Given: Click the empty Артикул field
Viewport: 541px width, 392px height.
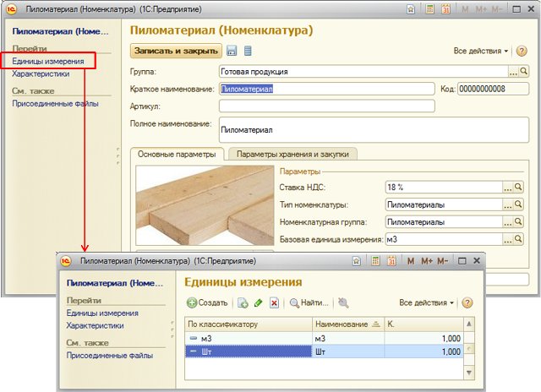Looking at the screenshot, I should click(327, 106).
